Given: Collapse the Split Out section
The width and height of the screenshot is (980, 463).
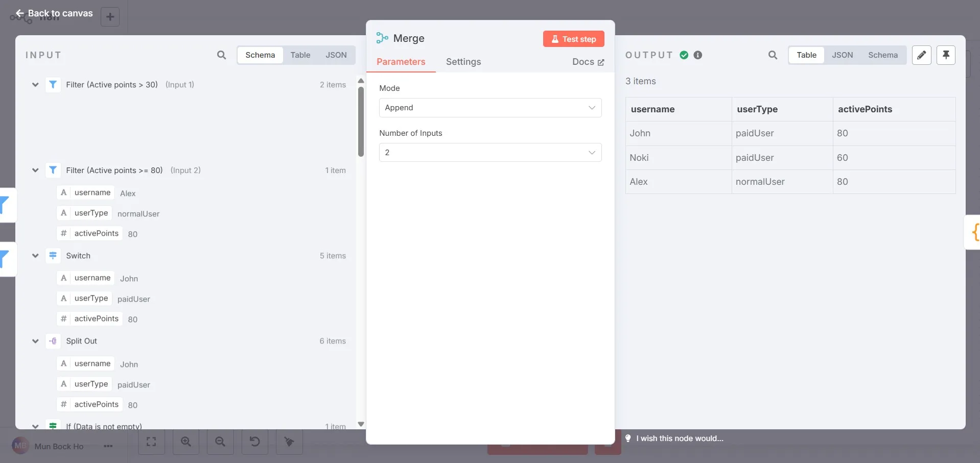Looking at the screenshot, I should point(35,341).
